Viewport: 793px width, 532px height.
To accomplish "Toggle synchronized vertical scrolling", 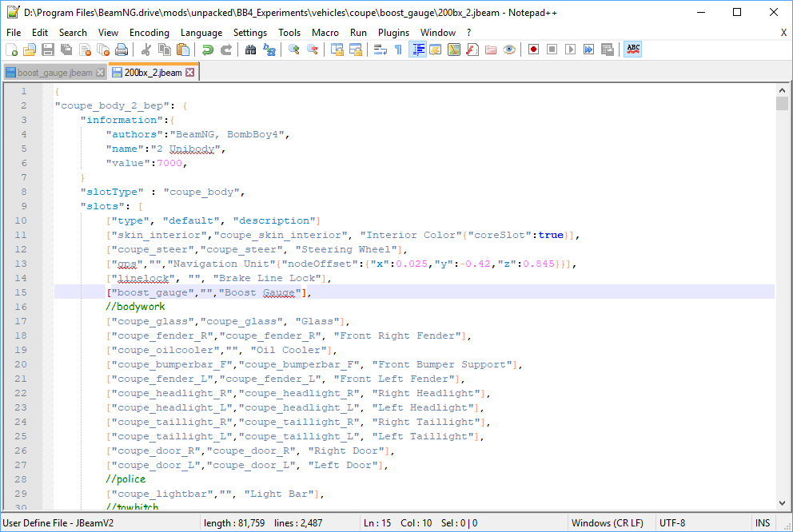I will (x=337, y=50).
